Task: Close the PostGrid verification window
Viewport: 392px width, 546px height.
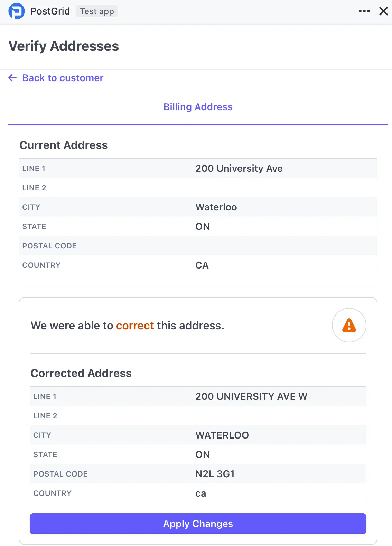Action: (x=384, y=11)
